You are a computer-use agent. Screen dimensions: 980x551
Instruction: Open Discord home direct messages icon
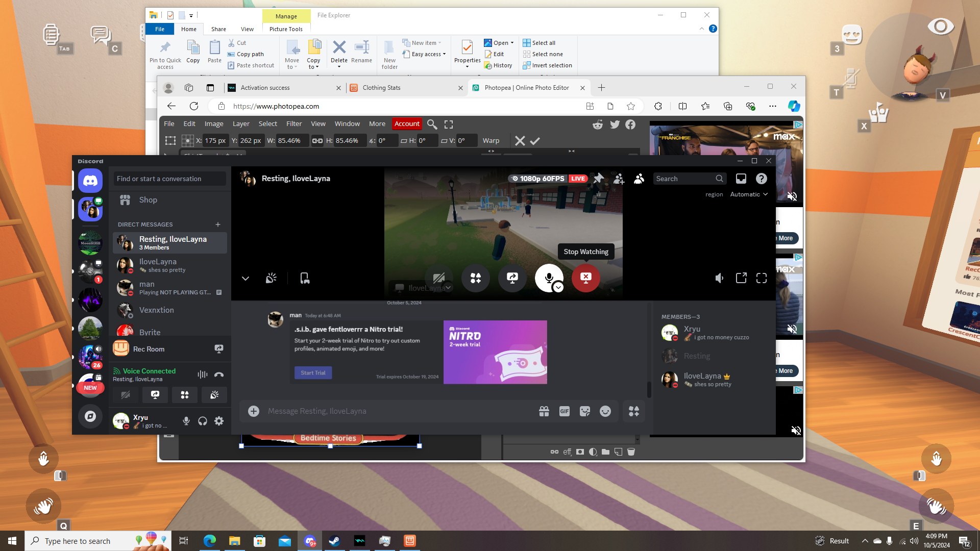(90, 181)
